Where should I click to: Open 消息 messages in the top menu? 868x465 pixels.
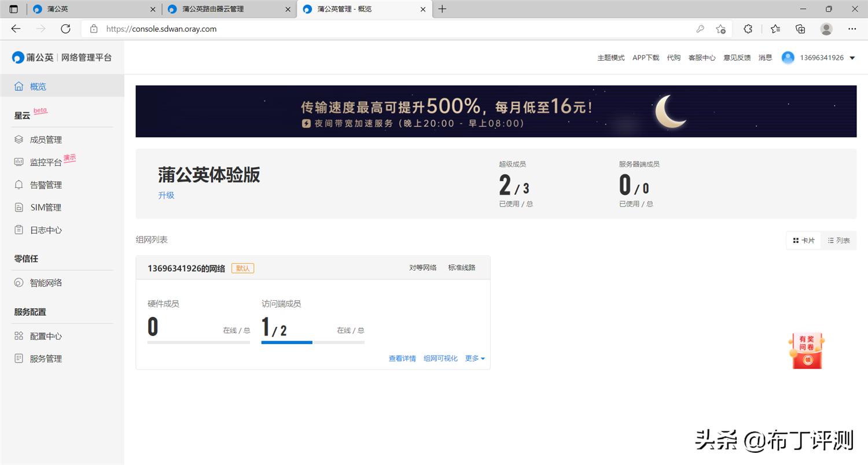click(x=765, y=57)
